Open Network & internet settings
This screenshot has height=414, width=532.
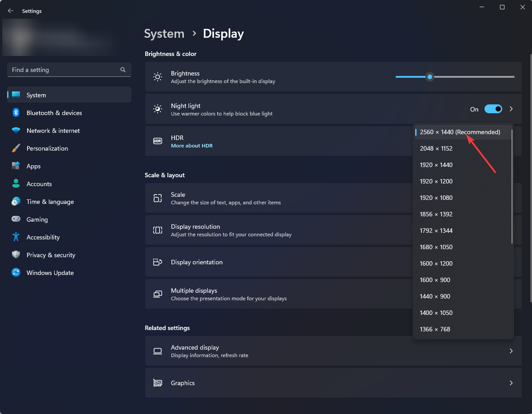69,131
